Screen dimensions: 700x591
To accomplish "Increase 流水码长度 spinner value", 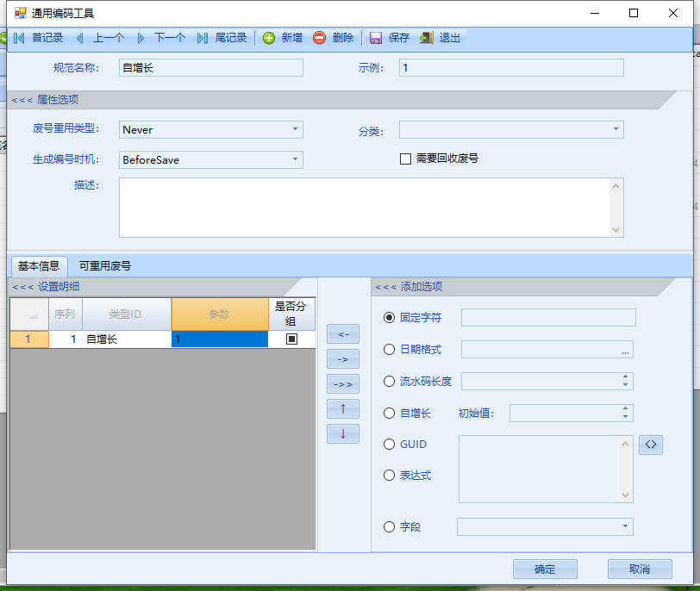I will coord(626,377).
